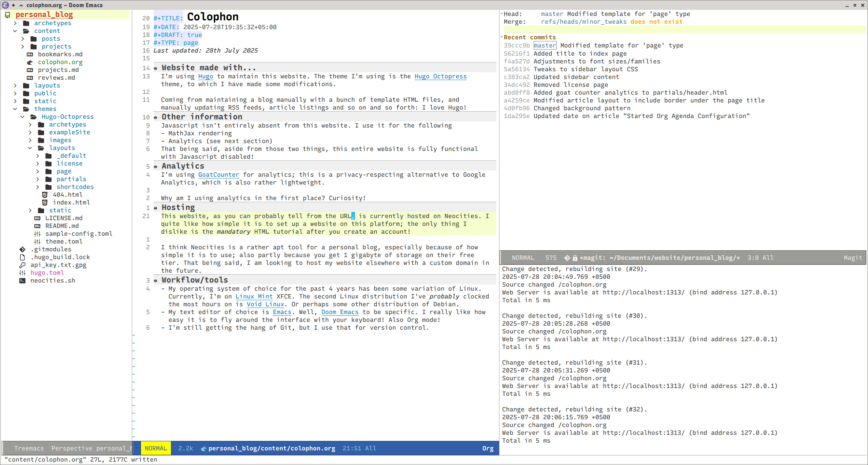Click refs/heads/minor_tweaks on the Merge line
Viewport: 868px width, 465px height.
coord(584,22)
